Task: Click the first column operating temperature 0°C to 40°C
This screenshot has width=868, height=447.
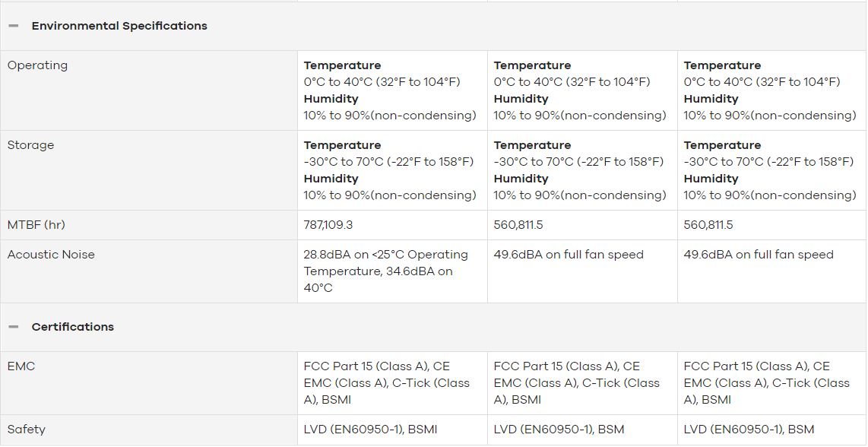Action: click(382, 82)
